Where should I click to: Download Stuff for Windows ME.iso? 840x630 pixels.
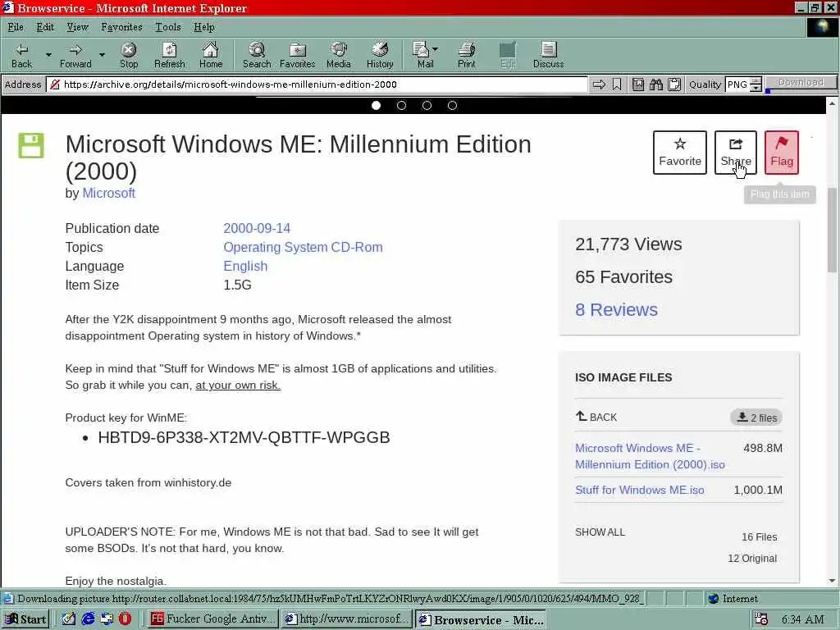[640, 490]
